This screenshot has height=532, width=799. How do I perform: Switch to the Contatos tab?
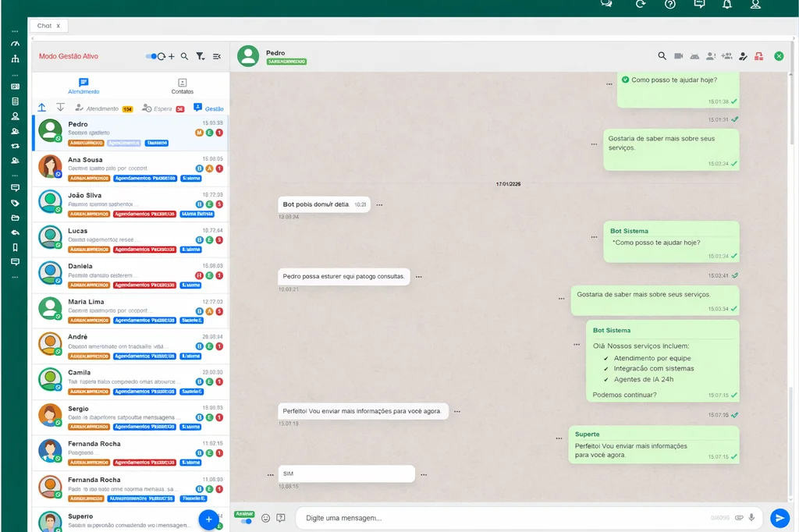pyautogui.click(x=182, y=86)
